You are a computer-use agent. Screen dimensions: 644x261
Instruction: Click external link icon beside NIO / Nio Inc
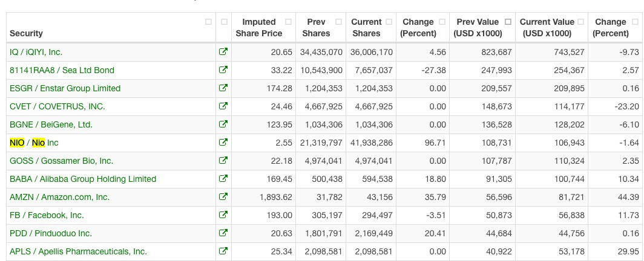click(223, 142)
